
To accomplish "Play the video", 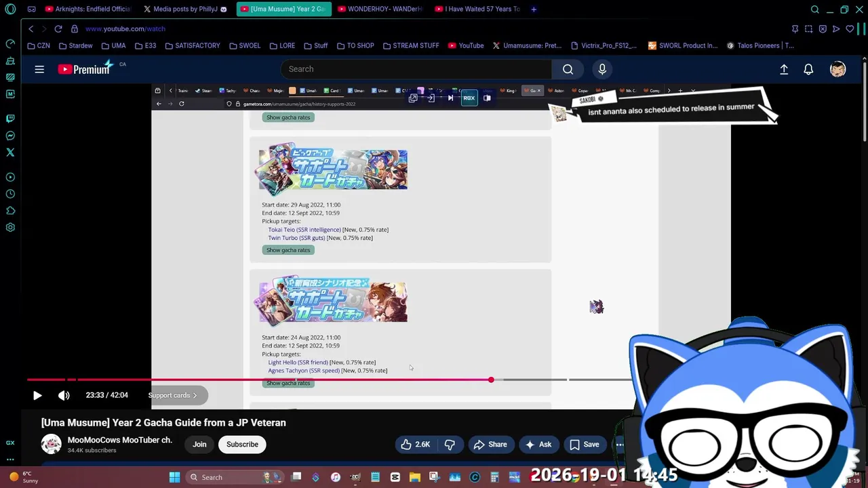I will coord(37,395).
